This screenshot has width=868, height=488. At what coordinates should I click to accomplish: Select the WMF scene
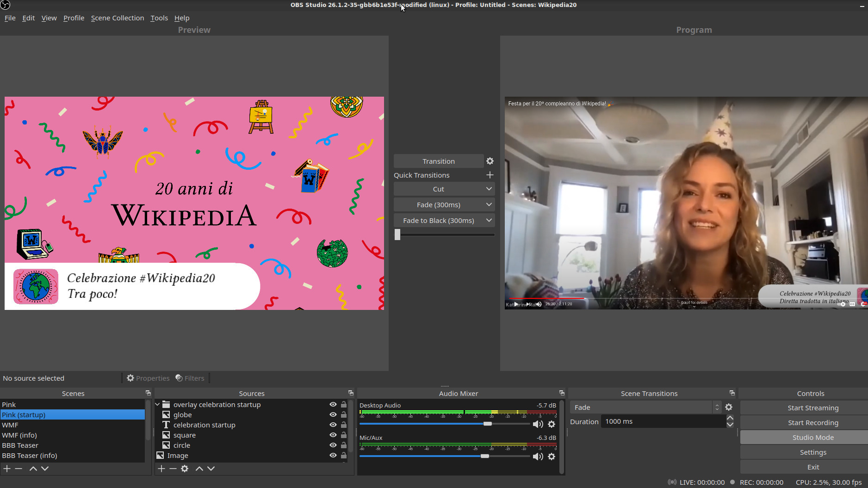tap(73, 425)
